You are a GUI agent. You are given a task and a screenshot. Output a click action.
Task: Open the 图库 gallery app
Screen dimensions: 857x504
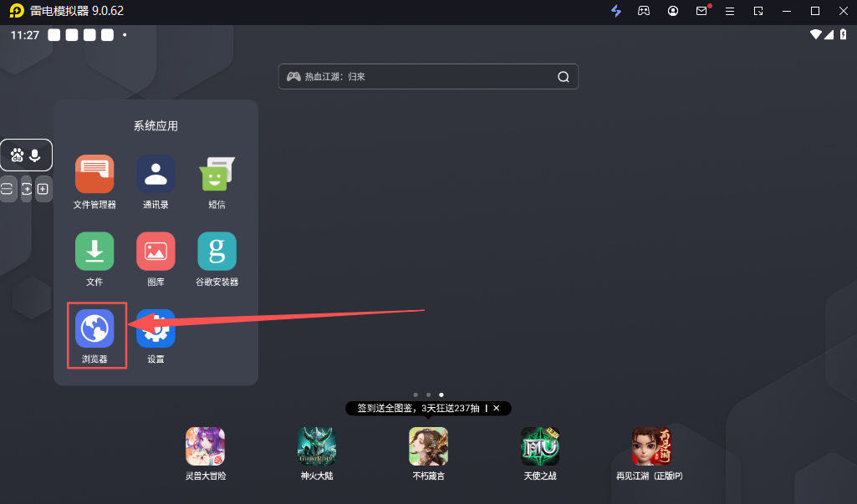tap(156, 252)
